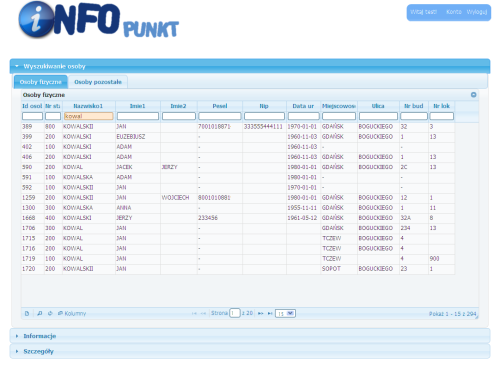
Task: Go to next page pager icon
Action: coord(261,313)
